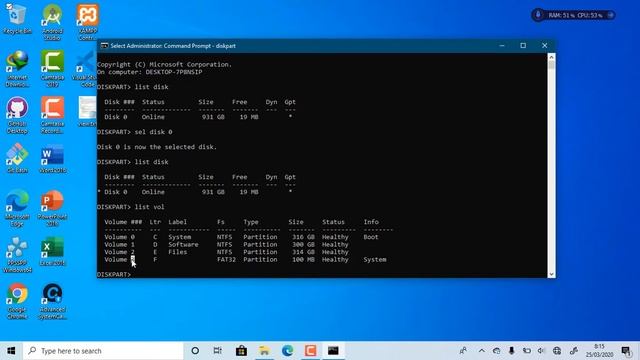The image size is (640, 360).
Task: Minimize the Command Prompt window
Action: (x=502, y=45)
